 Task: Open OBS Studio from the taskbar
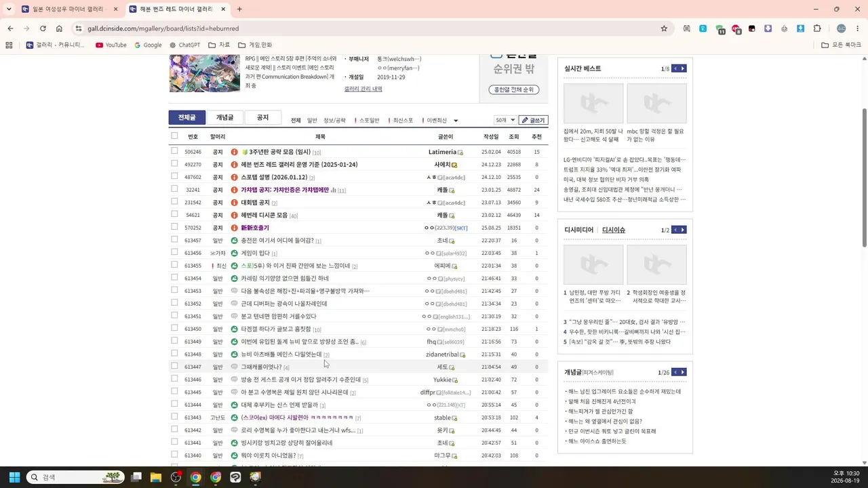click(176, 477)
